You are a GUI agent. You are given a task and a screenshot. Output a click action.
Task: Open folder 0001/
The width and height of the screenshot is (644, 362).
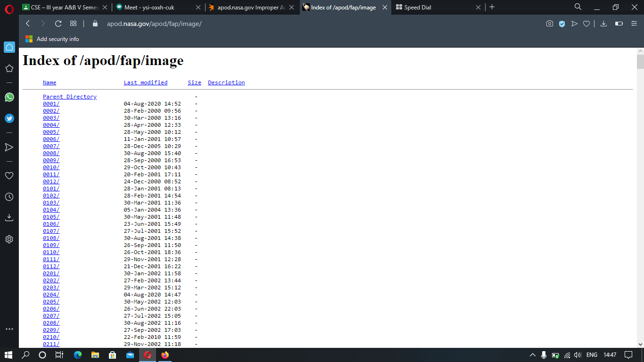[51, 104]
